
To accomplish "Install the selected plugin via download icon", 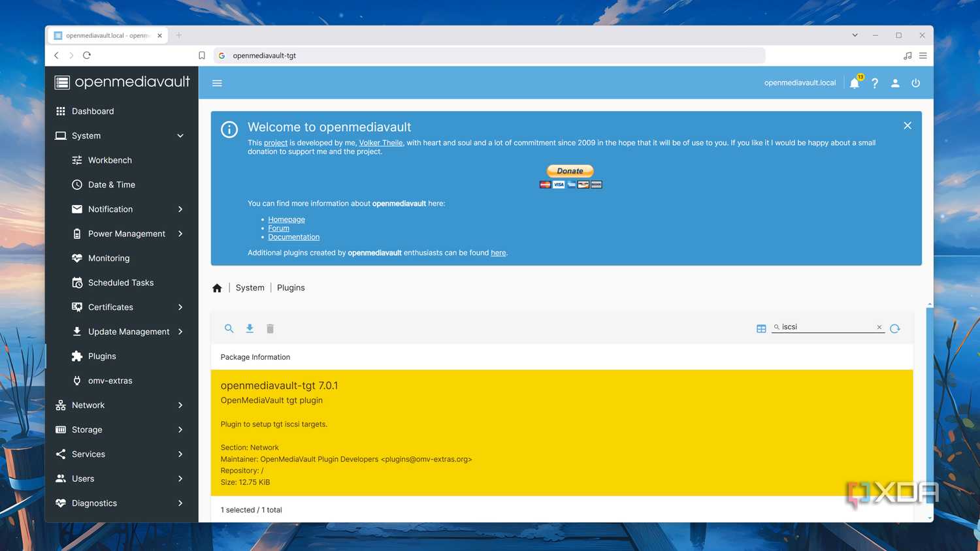I will point(250,328).
